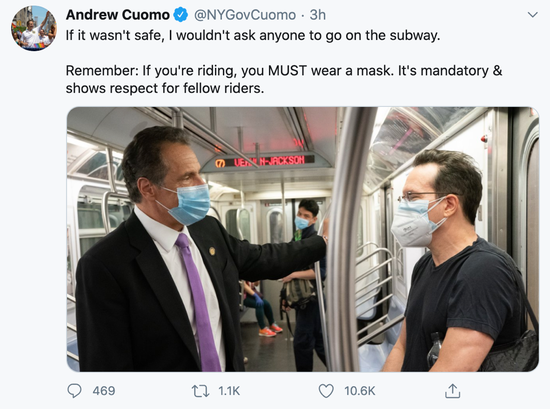This screenshot has width=550, height=409.
Task: Click the orange sneakers in the photo
Action: pyautogui.click(x=270, y=330)
